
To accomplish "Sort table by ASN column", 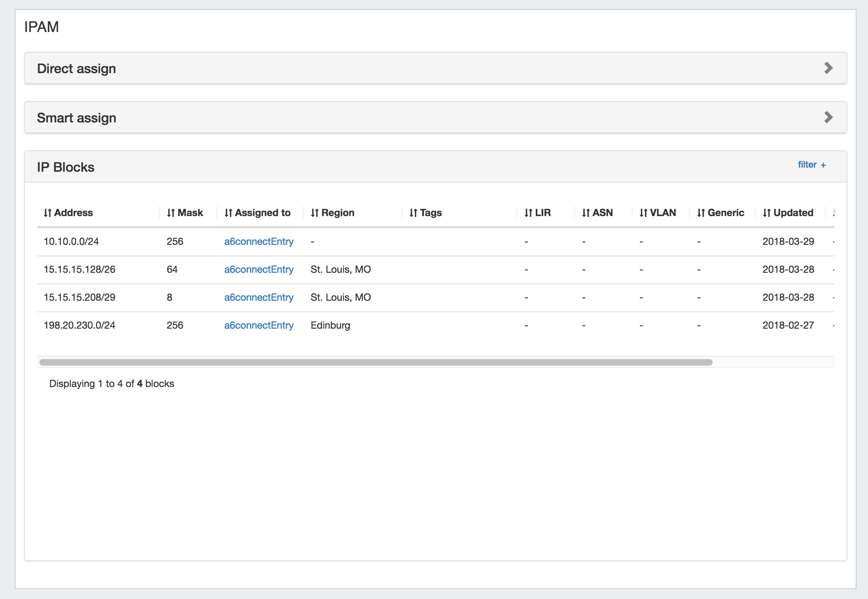I will [597, 213].
